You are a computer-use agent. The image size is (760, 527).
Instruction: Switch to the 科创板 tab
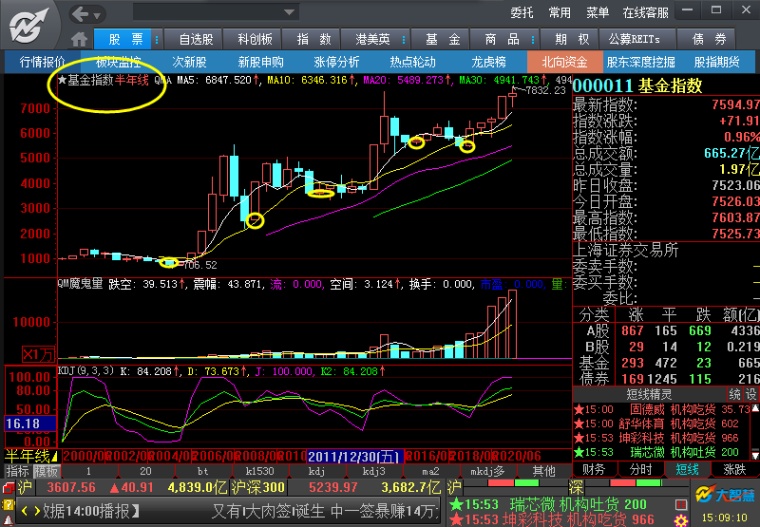(x=255, y=39)
